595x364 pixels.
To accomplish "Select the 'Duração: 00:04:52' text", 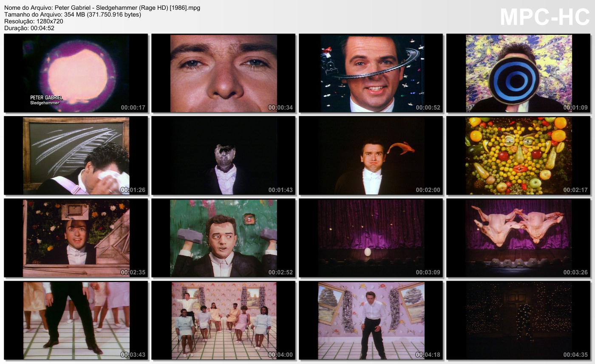I will (29, 28).
